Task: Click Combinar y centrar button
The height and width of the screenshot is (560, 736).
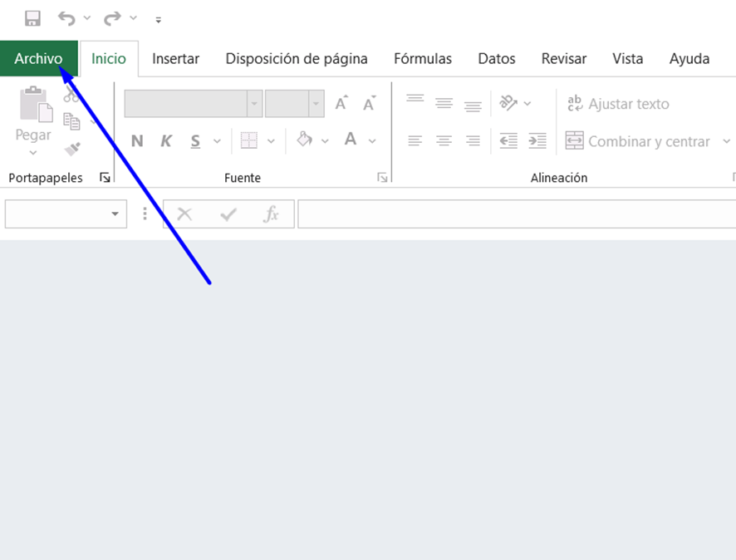Action: coord(637,141)
